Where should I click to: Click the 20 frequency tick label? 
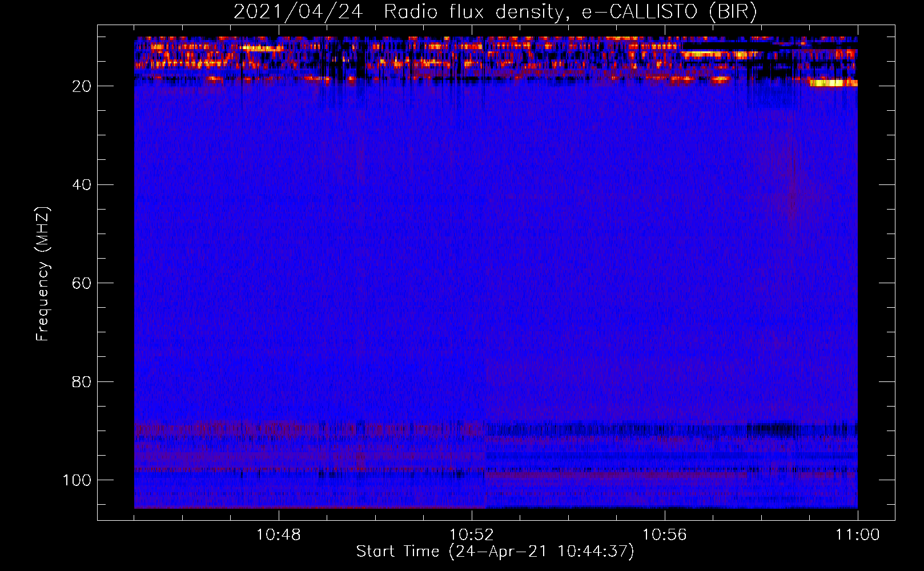click(x=82, y=86)
